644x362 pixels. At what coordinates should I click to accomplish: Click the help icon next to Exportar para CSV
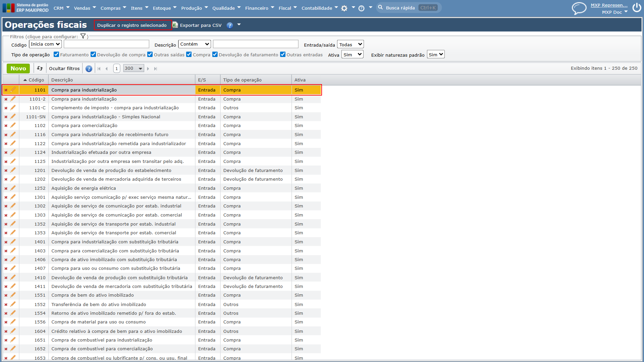229,25
